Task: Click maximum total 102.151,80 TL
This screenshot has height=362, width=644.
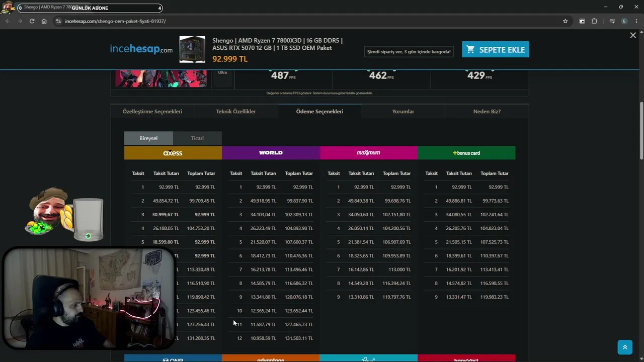Action: (x=396, y=214)
